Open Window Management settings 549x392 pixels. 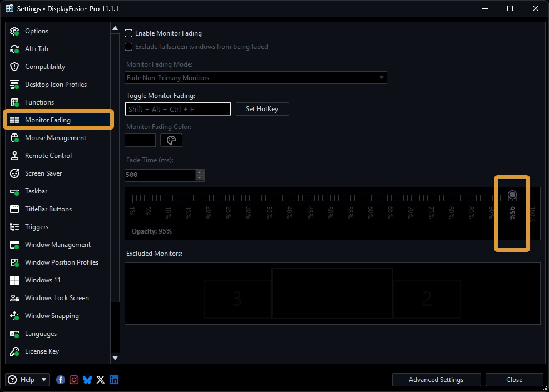coord(58,245)
